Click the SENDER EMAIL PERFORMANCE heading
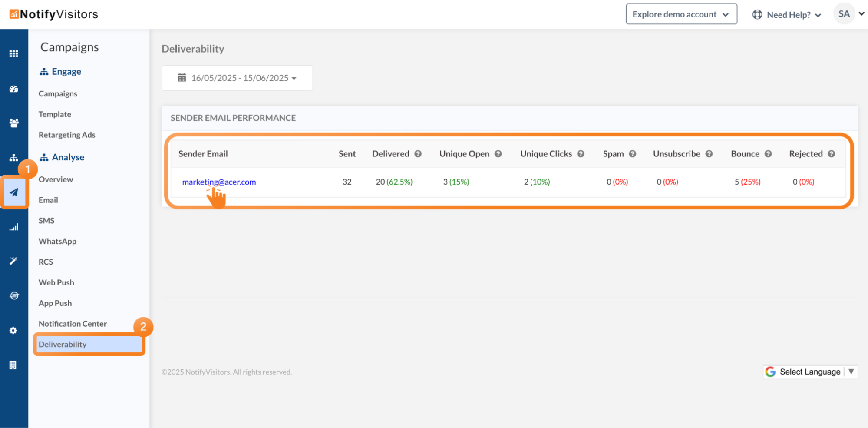The height and width of the screenshot is (428, 868). pos(233,118)
